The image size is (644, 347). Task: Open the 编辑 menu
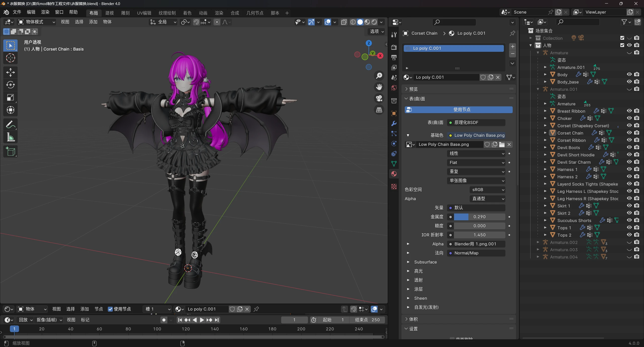[x=31, y=12]
